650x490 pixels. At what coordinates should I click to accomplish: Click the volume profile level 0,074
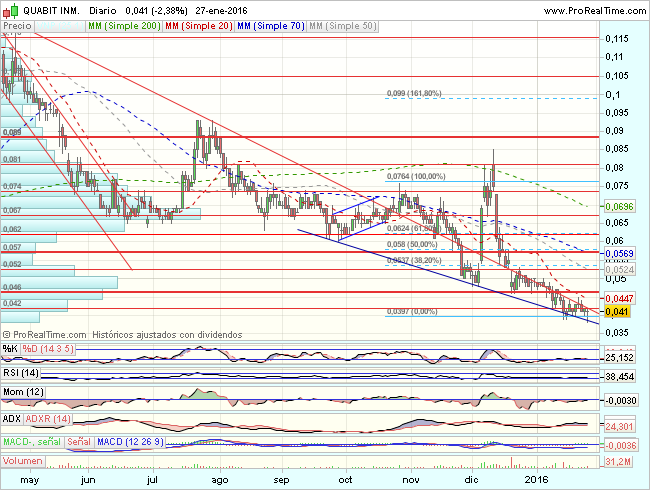[12, 186]
